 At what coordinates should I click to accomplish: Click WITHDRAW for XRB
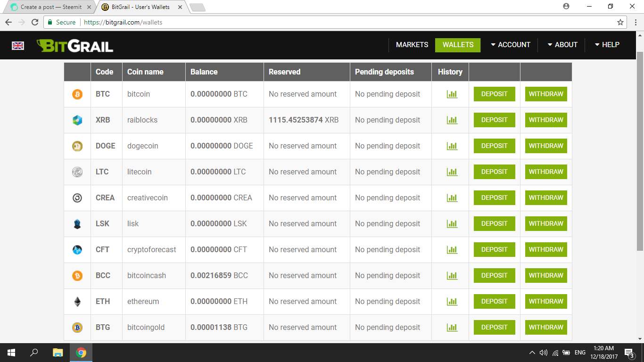click(546, 120)
